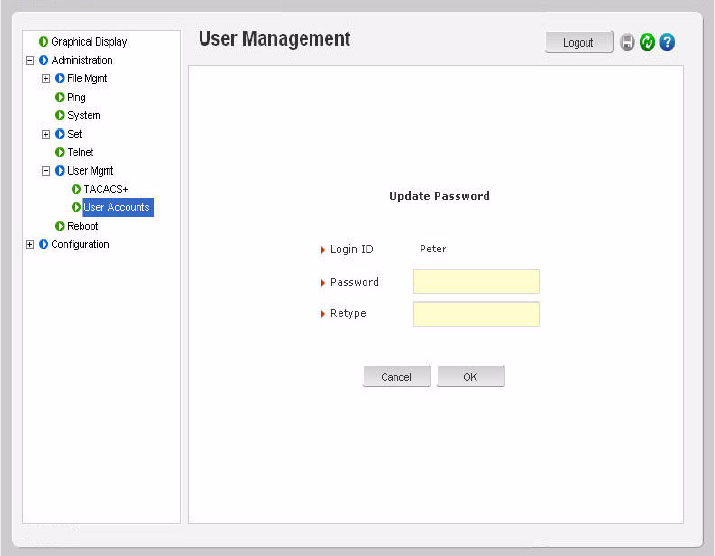The width and height of the screenshot is (715, 556).
Task: Expand the Set tree node
Action: 46,134
